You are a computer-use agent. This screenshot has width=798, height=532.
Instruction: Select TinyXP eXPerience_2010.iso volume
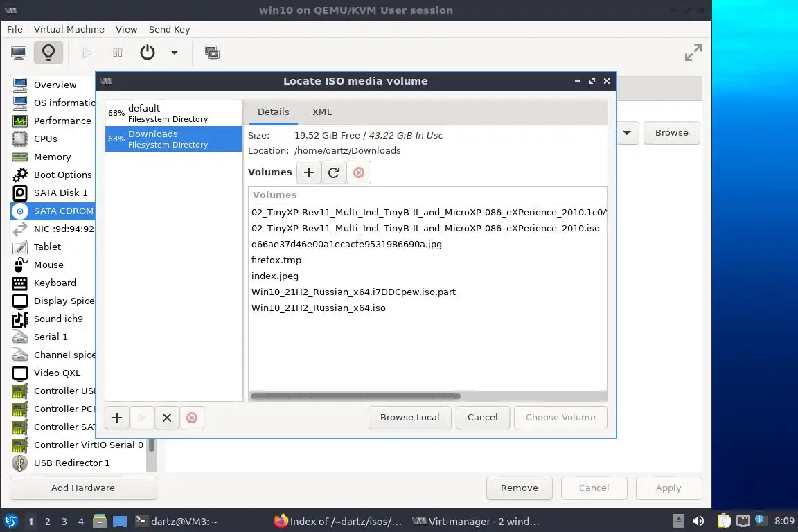pos(427,229)
